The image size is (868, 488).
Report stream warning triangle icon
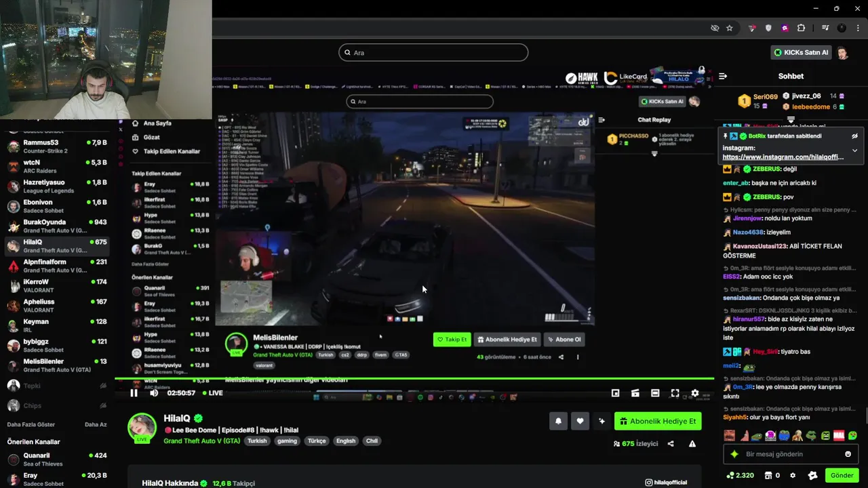click(692, 444)
